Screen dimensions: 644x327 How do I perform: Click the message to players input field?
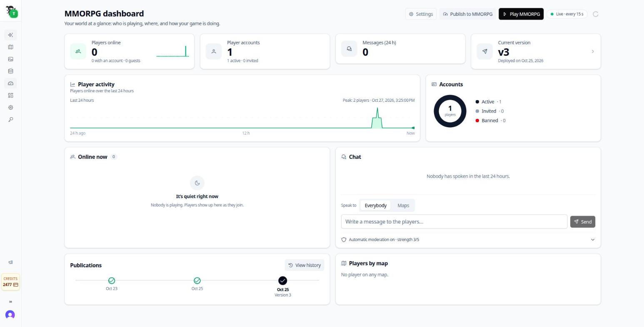pyautogui.click(x=454, y=222)
